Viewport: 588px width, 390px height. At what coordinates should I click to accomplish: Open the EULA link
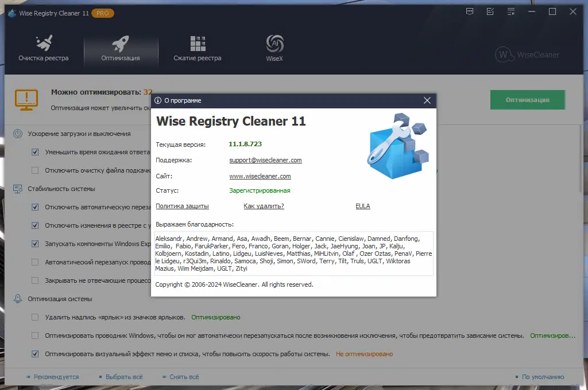(x=363, y=206)
